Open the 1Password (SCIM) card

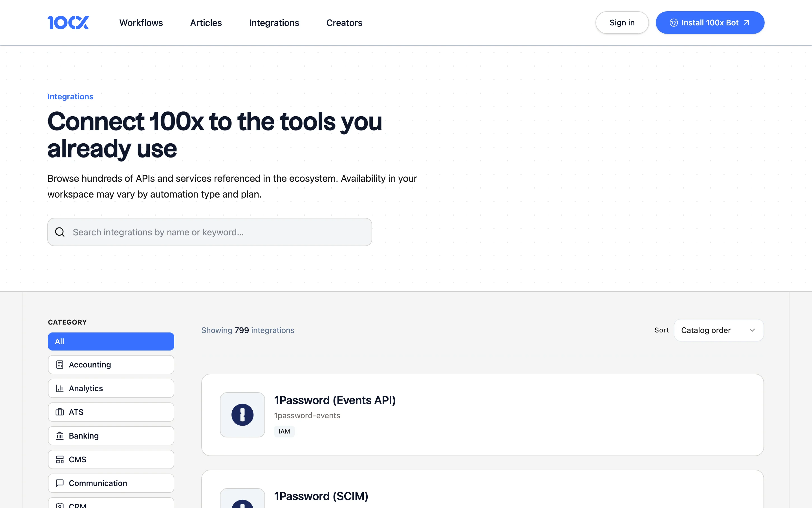pyautogui.click(x=482, y=489)
